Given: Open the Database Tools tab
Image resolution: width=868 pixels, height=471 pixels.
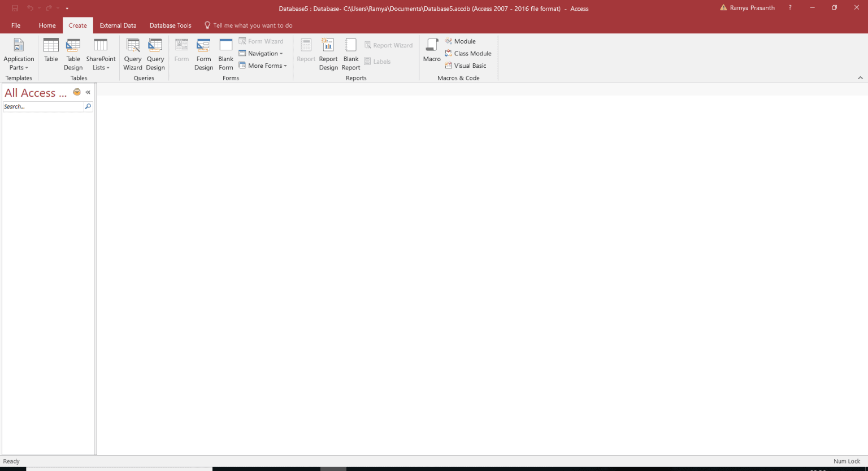Looking at the screenshot, I should coord(170,25).
